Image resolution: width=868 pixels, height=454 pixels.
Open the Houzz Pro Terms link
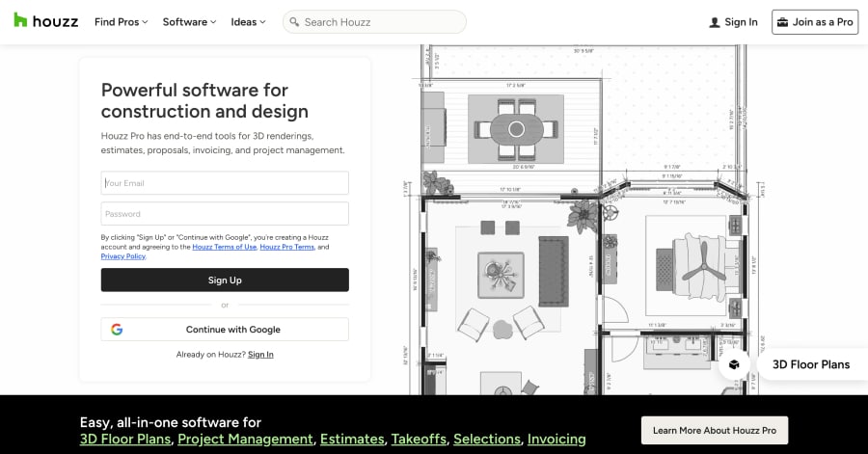pyautogui.click(x=286, y=247)
